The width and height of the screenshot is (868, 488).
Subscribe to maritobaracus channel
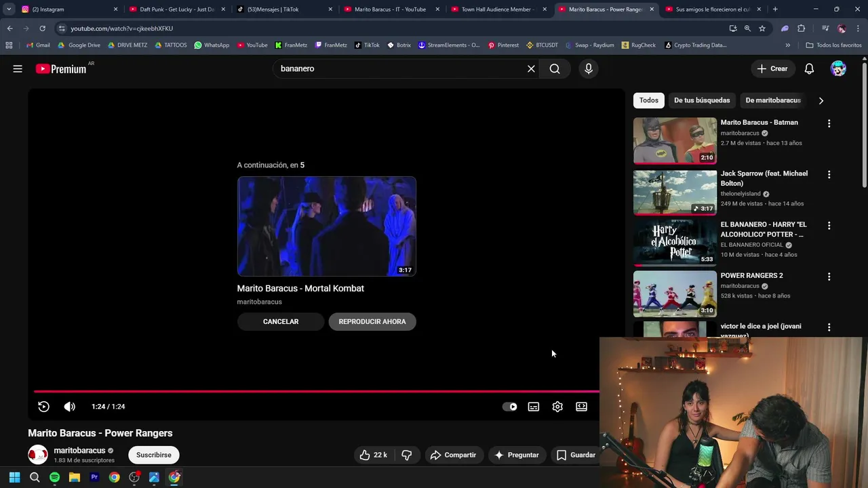[x=154, y=455]
